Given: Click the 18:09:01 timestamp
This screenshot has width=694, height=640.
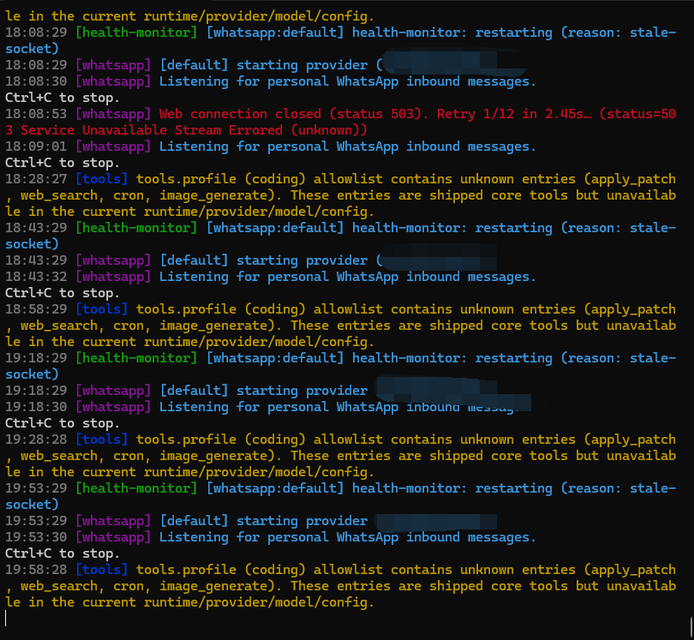Looking at the screenshot, I should point(36,146).
